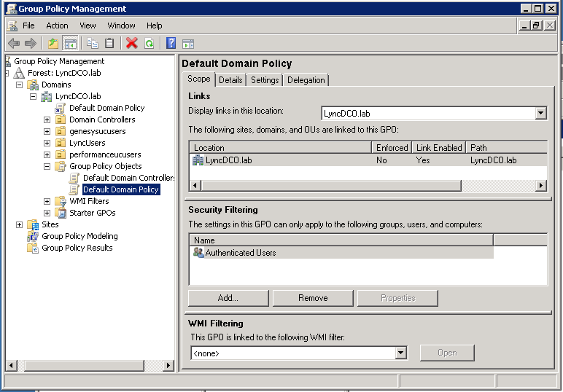563x392 pixels.
Task: Select the LyncUsers tree item
Action: (88, 143)
